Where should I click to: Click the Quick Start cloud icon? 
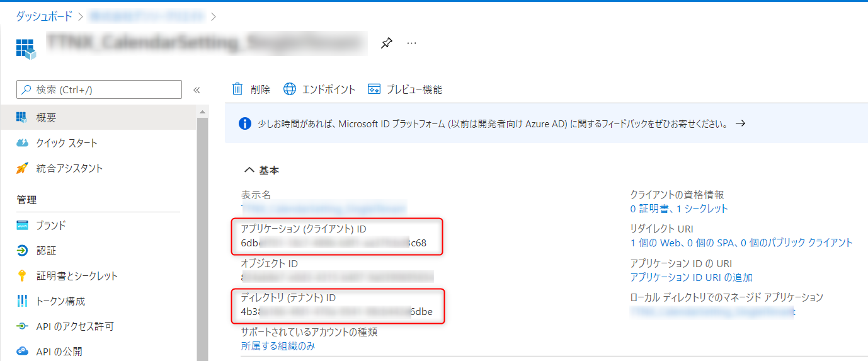[23, 143]
